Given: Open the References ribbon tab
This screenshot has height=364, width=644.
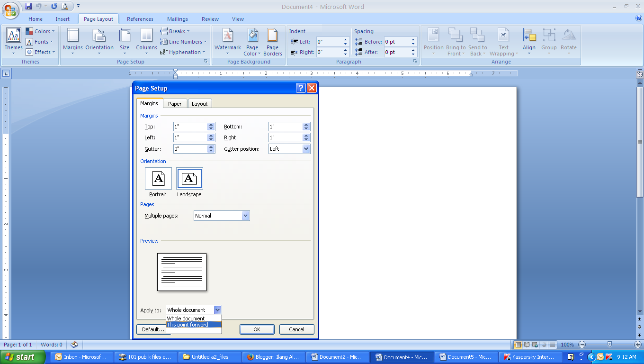Looking at the screenshot, I should [x=140, y=19].
